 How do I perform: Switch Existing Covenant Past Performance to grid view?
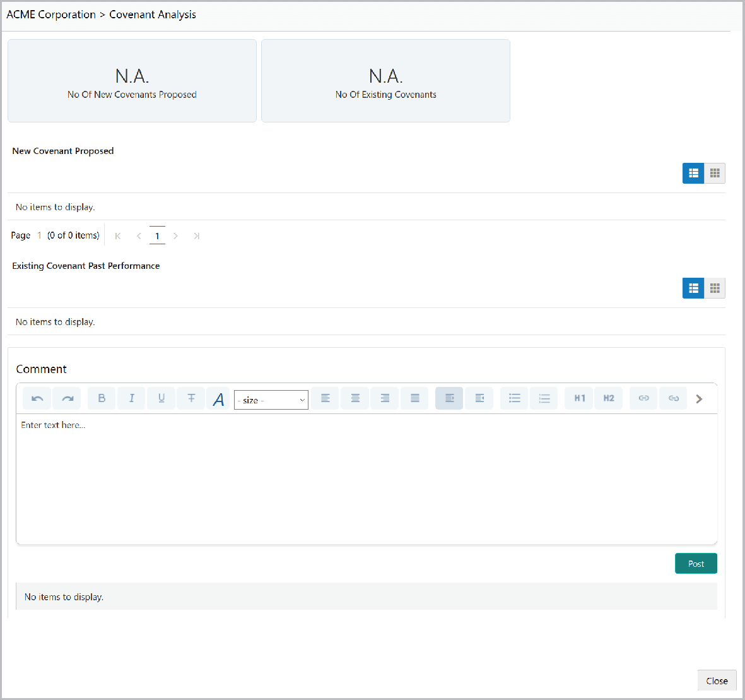pyautogui.click(x=715, y=288)
